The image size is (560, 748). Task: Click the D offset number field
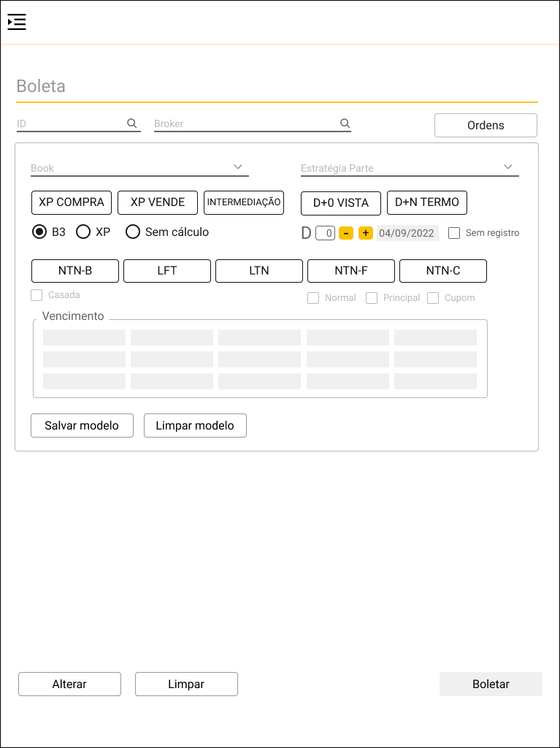click(x=326, y=234)
